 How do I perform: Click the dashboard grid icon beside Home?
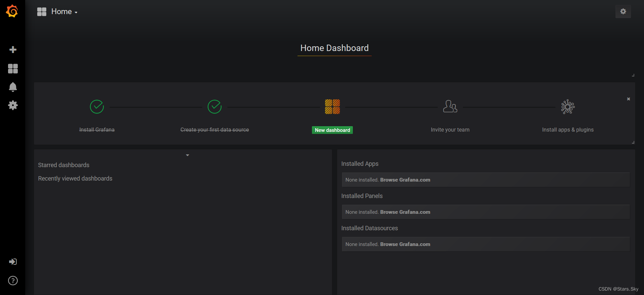42,12
